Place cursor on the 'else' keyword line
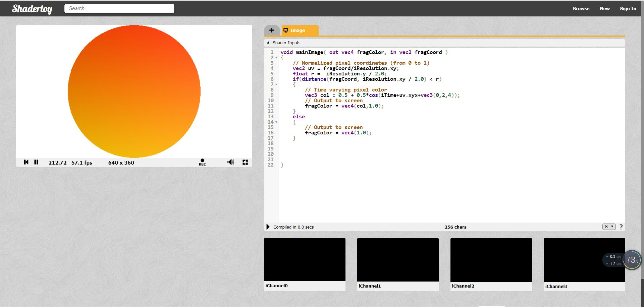This screenshot has height=307, width=644. click(x=299, y=117)
